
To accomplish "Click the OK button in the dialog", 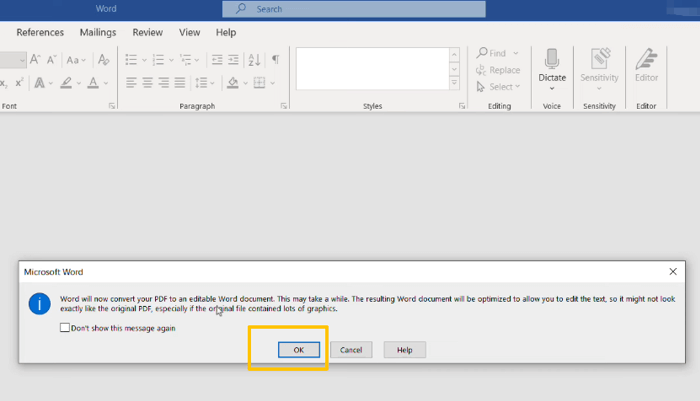I will [299, 350].
